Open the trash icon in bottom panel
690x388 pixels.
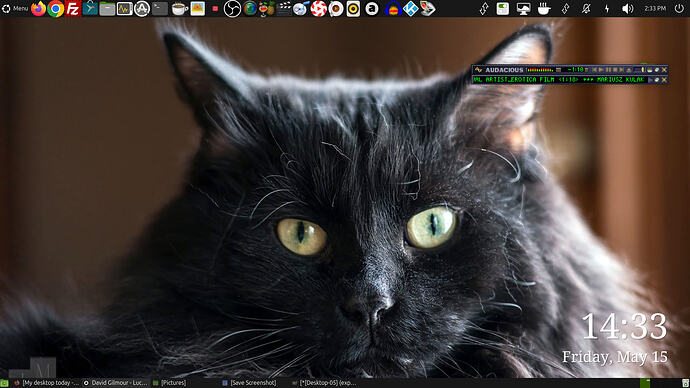pos(685,383)
